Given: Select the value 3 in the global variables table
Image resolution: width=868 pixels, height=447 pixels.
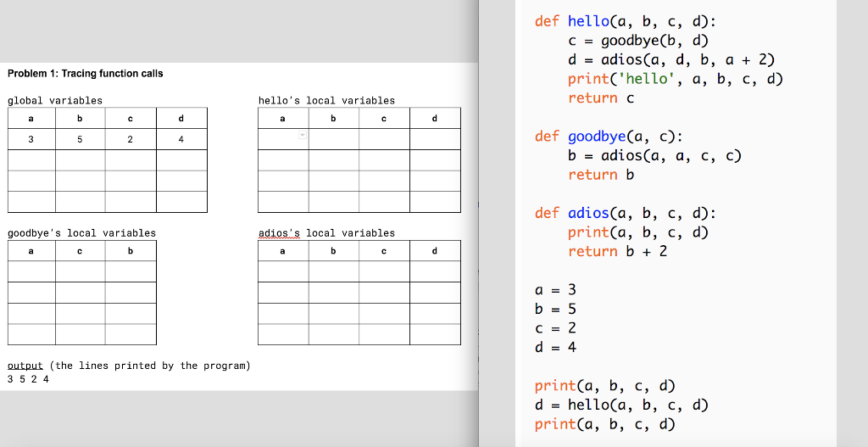Looking at the screenshot, I should [31, 140].
